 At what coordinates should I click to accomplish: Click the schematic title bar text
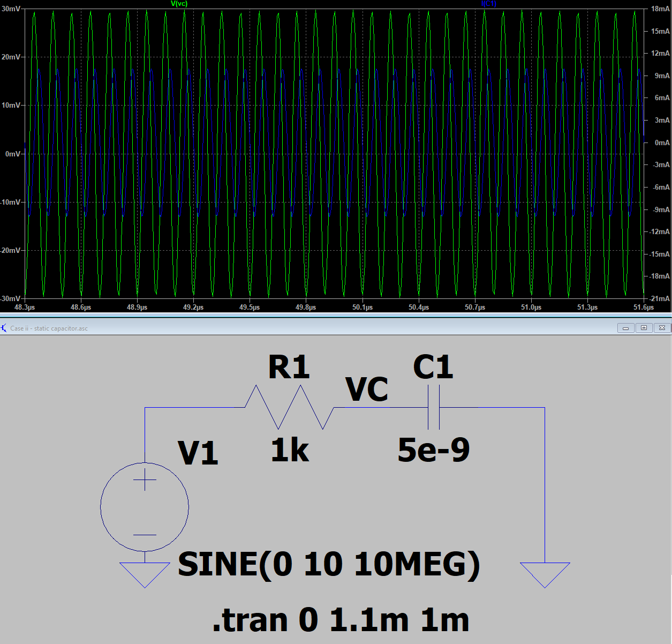click(x=49, y=328)
